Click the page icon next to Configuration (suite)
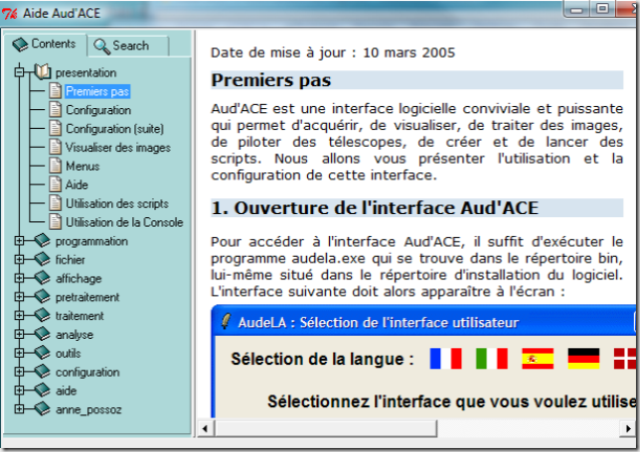This screenshot has width=640, height=452. click(56, 129)
